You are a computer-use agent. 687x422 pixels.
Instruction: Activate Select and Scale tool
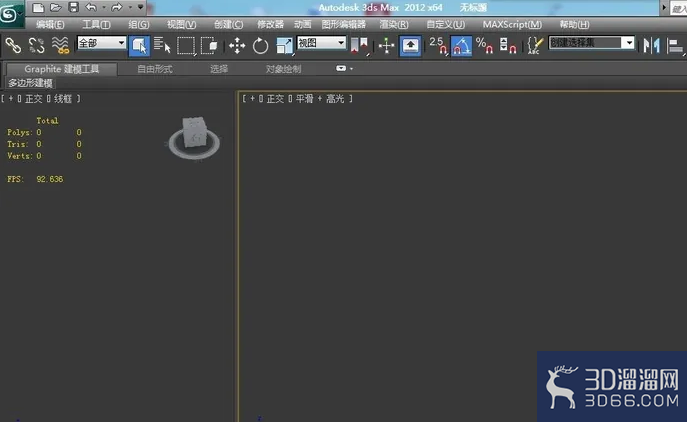(x=284, y=46)
